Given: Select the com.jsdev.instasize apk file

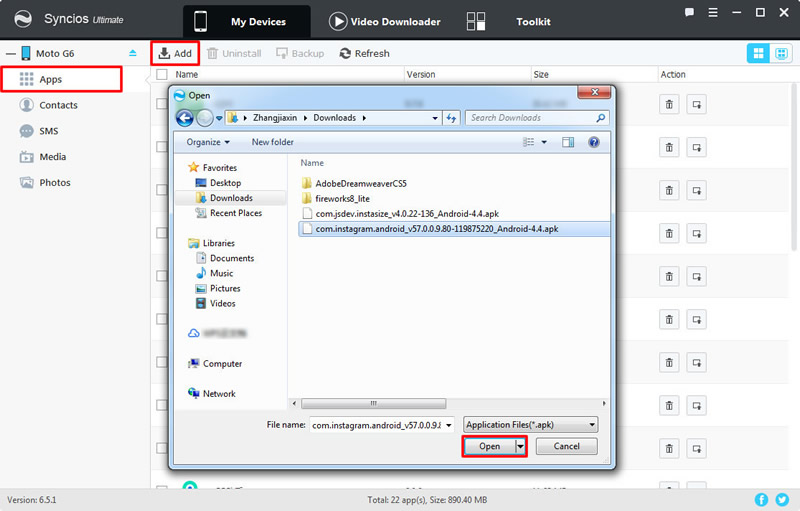Looking at the screenshot, I should [401, 214].
